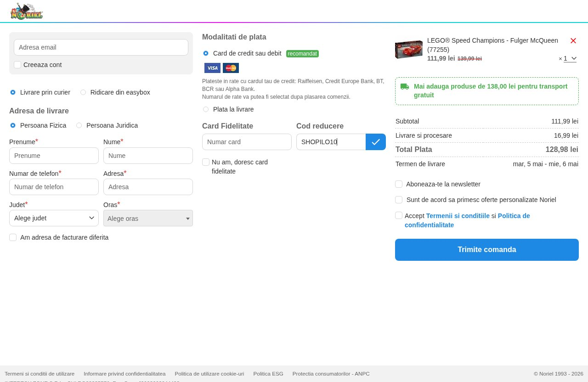The height and width of the screenshot is (382, 588).
Task: Click the free shipping truck icon
Action: [405, 86]
